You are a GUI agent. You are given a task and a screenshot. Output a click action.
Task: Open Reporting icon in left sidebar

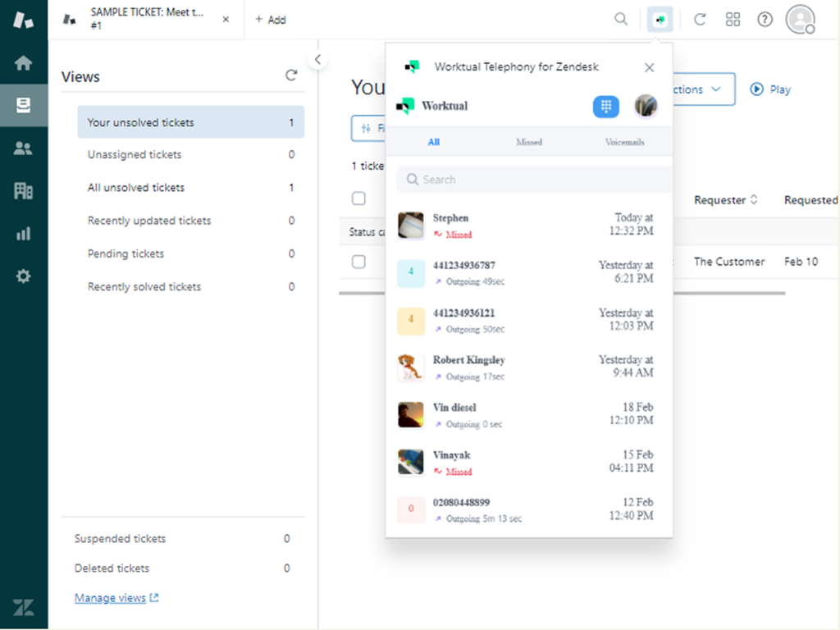coord(23,234)
